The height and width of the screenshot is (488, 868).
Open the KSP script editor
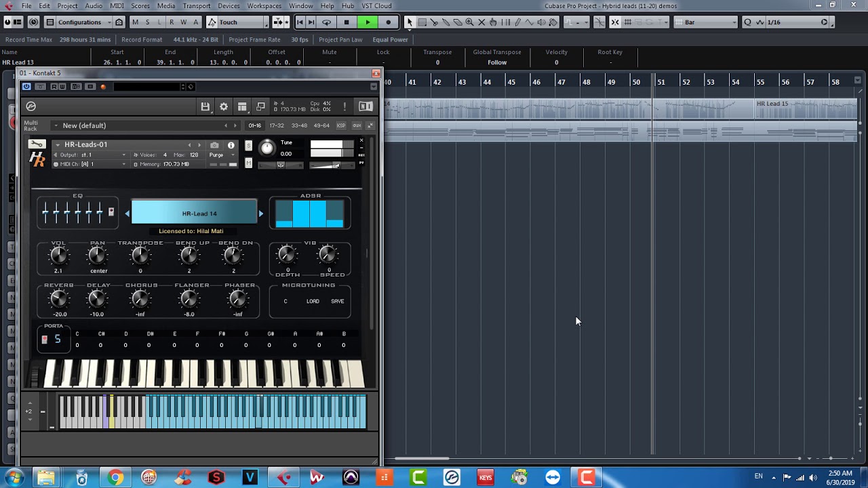(341, 125)
